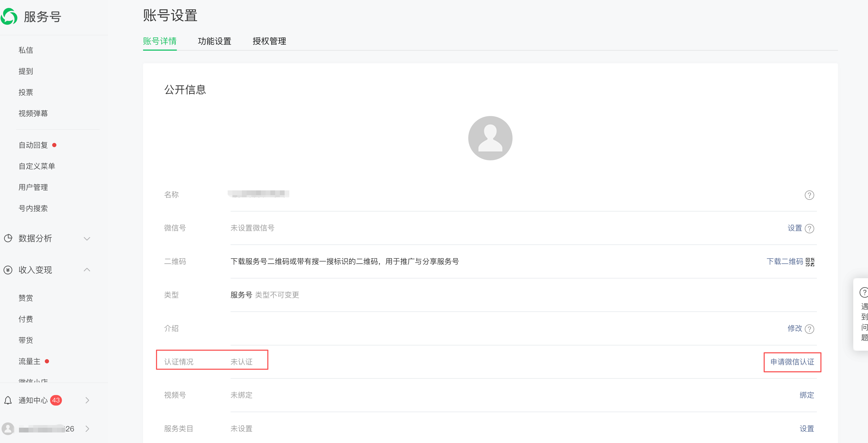The image size is (868, 443).
Task: Switch to the 功能设置 tab
Action: click(214, 41)
